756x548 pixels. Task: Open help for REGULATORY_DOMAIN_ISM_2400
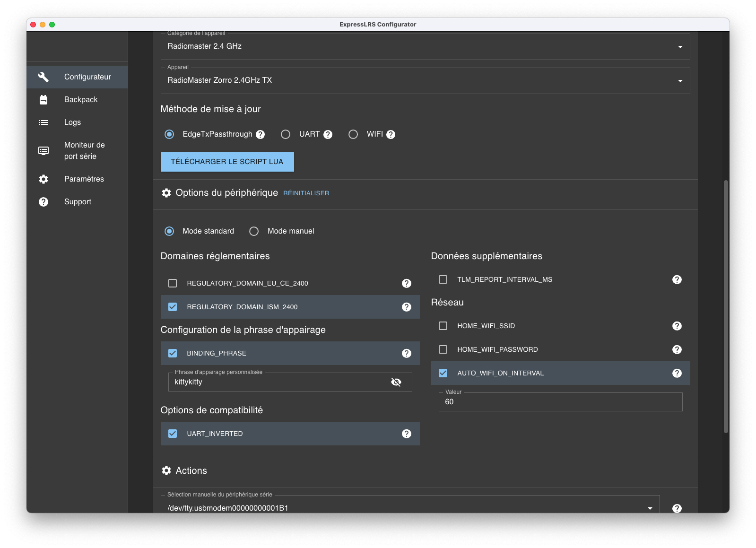coord(407,307)
